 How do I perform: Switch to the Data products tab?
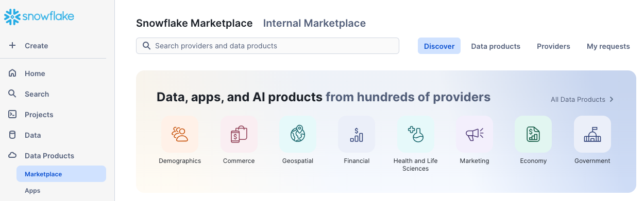(x=496, y=46)
